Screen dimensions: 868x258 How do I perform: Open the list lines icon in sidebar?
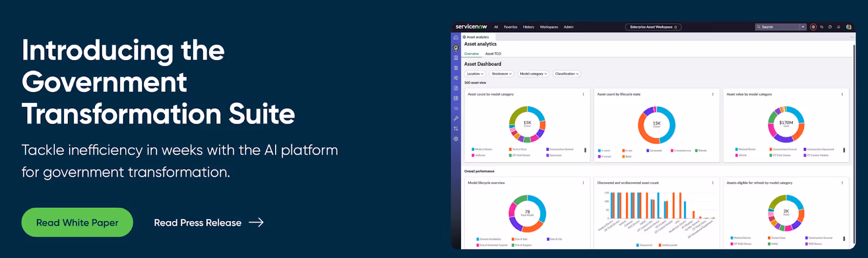click(x=456, y=108)
